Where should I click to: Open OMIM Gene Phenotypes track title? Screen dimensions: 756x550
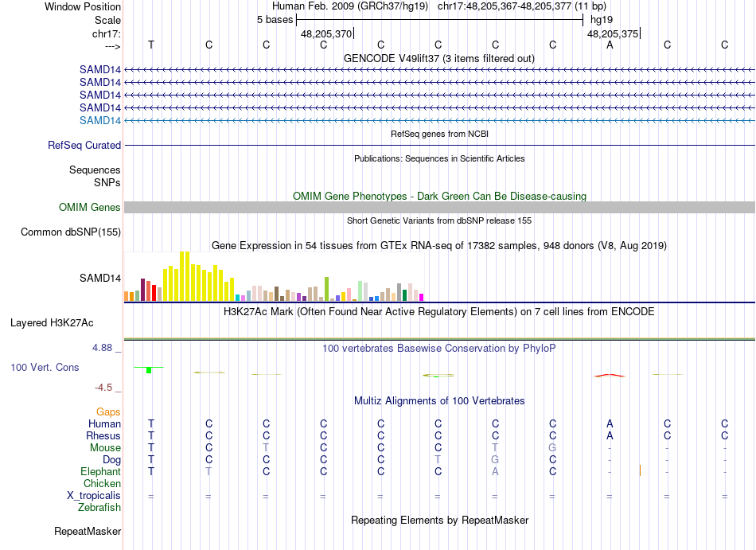point(439,196)
